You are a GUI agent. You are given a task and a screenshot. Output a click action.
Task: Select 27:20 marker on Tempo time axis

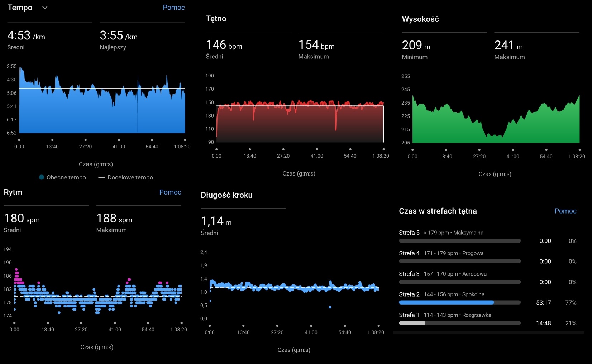(85, 140)
